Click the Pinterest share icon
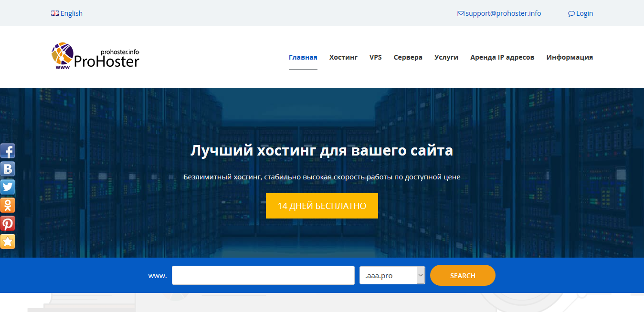Viewport: 644px width, 312px height. coord(8,223)
